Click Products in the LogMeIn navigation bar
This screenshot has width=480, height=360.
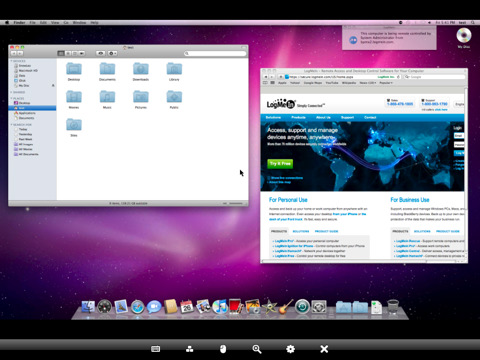[x=298, y=117]
